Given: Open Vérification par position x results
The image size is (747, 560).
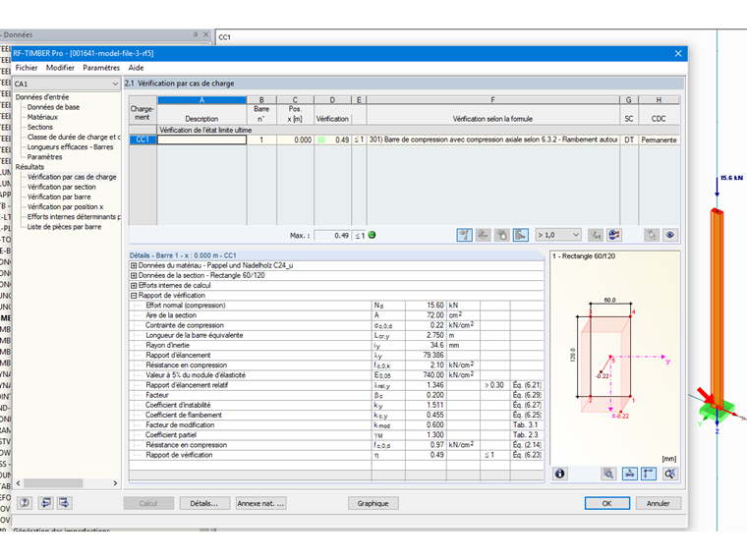Looking at the screenshot, I should (x=65, y=207).
